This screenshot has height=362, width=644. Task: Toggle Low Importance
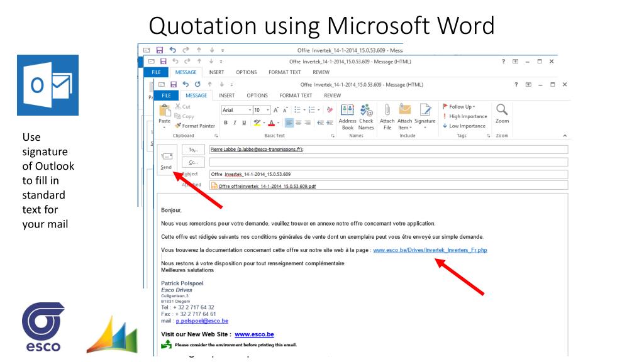tap(464, 126)
